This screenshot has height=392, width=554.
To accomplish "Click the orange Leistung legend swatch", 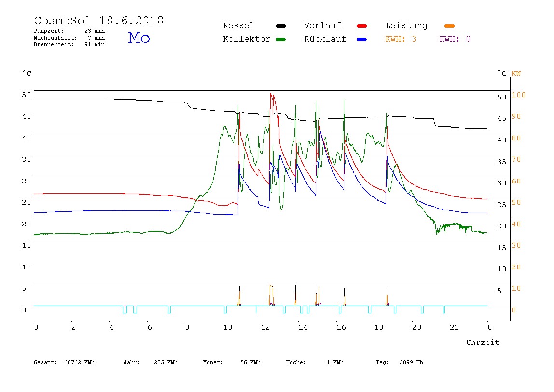I will (449, 26).
